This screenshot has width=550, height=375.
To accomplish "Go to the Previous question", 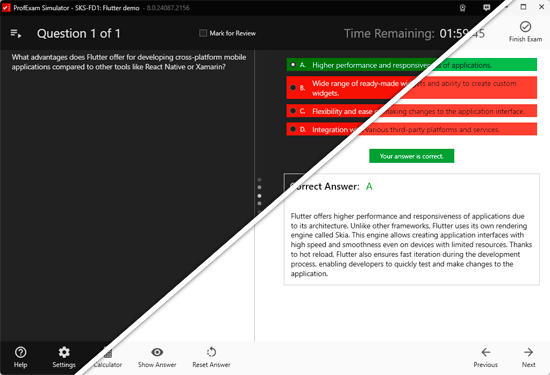I will (485, 357).
